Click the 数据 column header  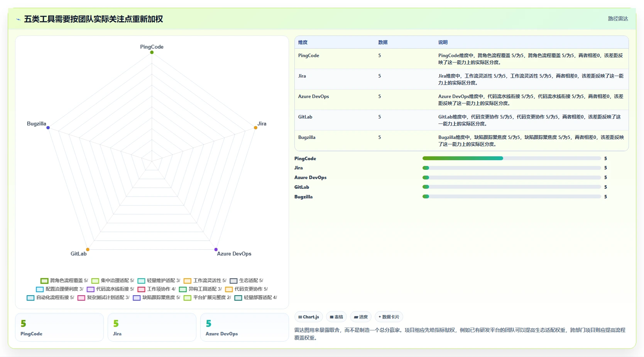coord(383,42)
